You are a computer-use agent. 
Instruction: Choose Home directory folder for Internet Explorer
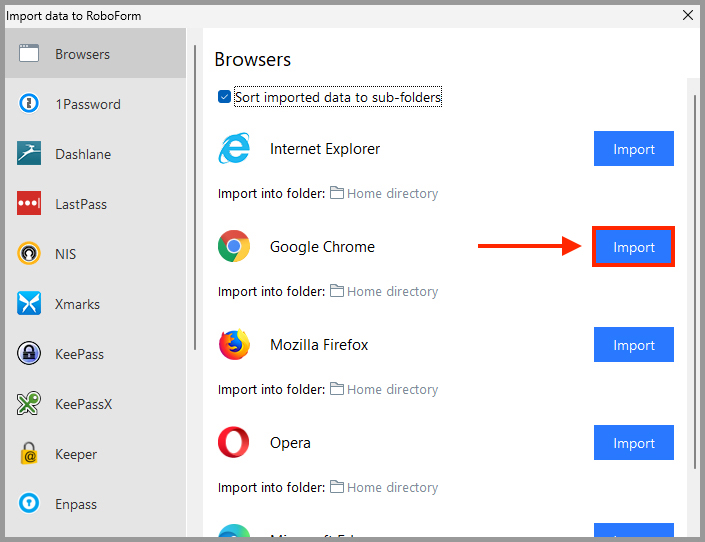pyautogui.click(x=384, y=194)
